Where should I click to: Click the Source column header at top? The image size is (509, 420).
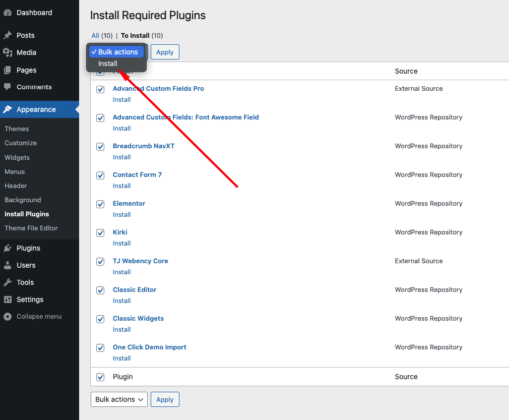pyautogui.click(x=406, y=71)
